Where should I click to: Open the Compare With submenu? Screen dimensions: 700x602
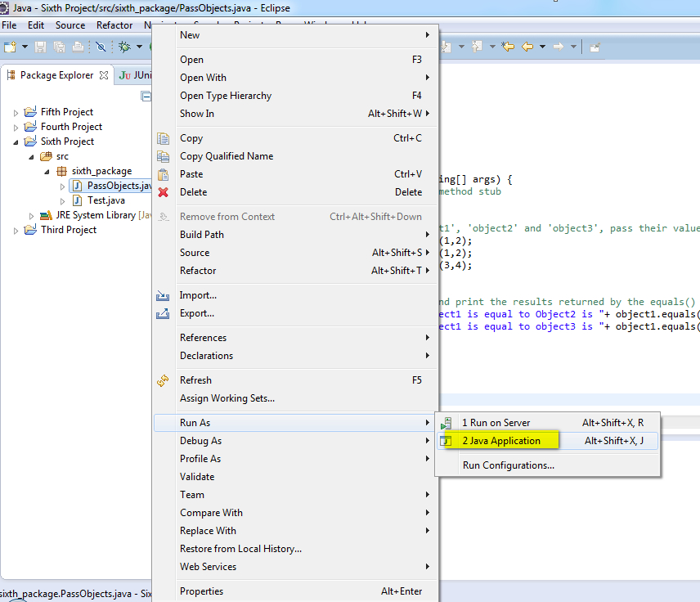pyautogui.click(x=295, y=513)
